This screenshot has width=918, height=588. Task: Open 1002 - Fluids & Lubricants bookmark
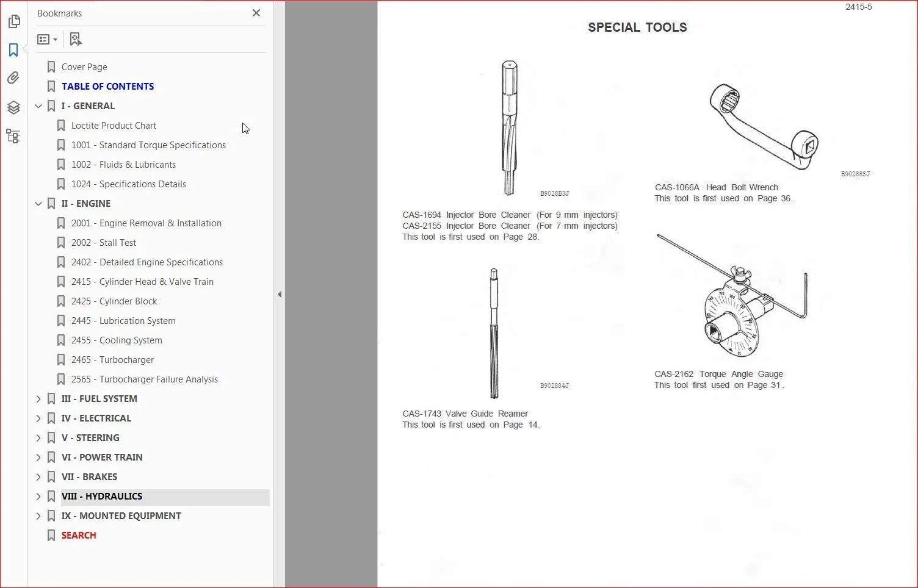click(123, 165)
